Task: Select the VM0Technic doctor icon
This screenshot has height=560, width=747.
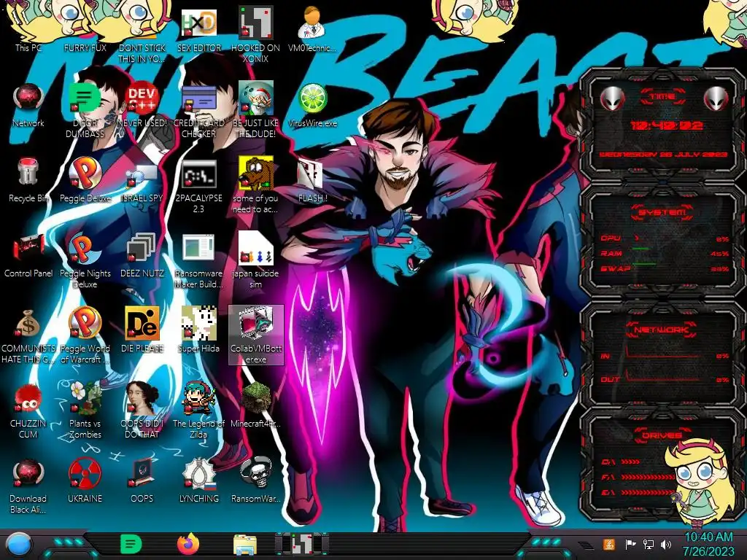Action: (x=312, y=29)
